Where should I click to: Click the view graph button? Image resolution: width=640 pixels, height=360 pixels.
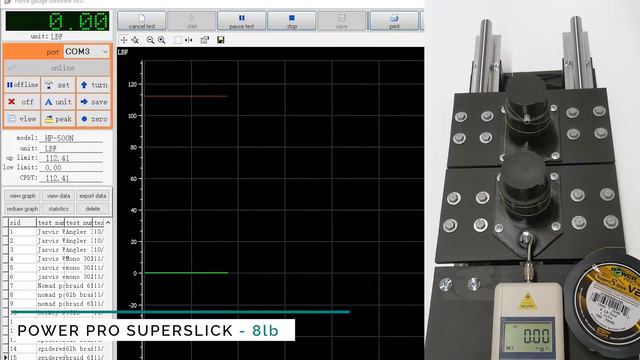tap(22, 196)
